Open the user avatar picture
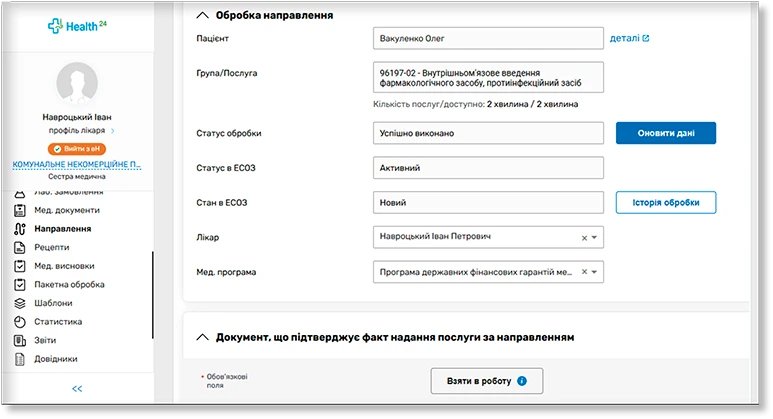Screen dimensions: 773x419 tap(77, 83)
